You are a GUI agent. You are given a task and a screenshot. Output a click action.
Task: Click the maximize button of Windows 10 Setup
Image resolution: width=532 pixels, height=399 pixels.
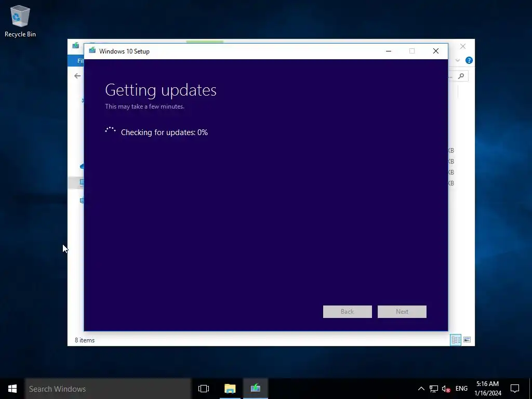[412, 51]
